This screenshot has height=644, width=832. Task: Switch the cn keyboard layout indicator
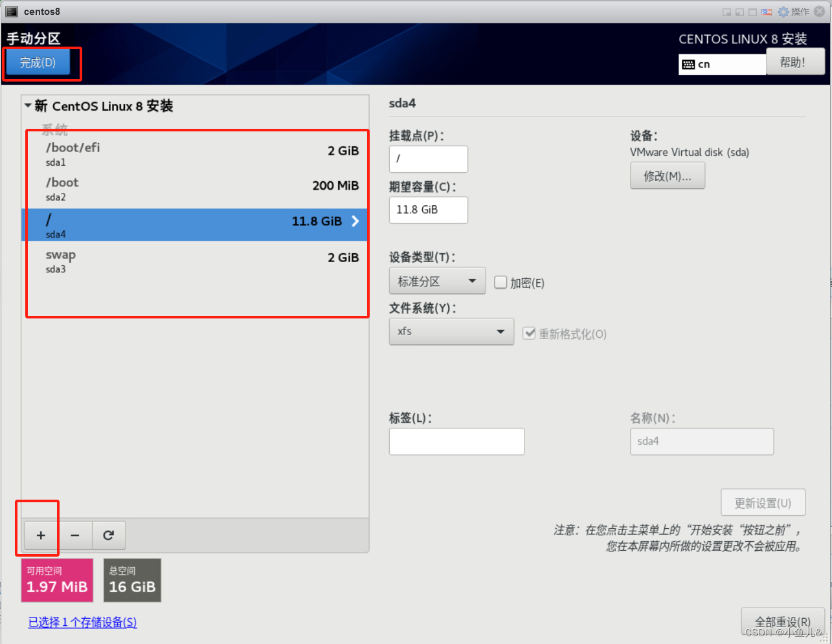point(722,64)
